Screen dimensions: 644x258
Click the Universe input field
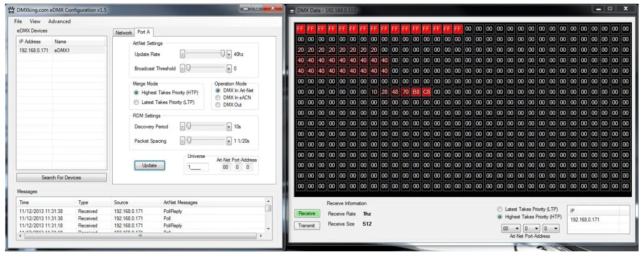click(197, 167)
